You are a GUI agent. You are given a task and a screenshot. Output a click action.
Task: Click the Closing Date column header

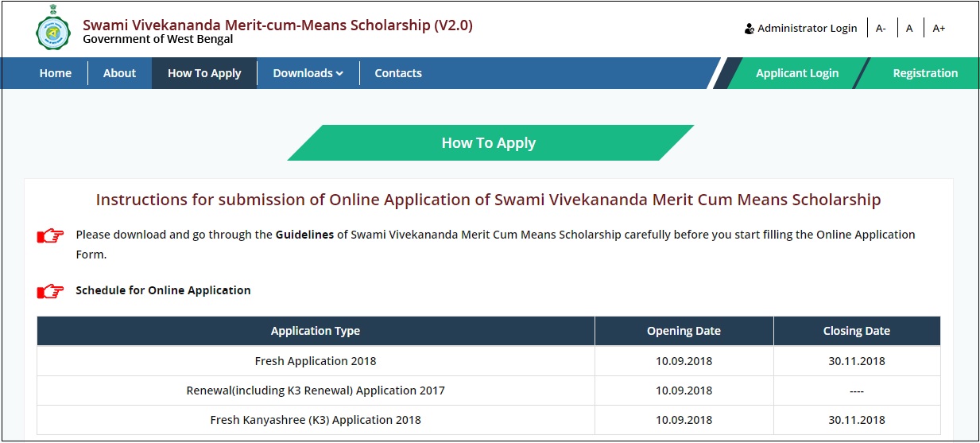856,331
